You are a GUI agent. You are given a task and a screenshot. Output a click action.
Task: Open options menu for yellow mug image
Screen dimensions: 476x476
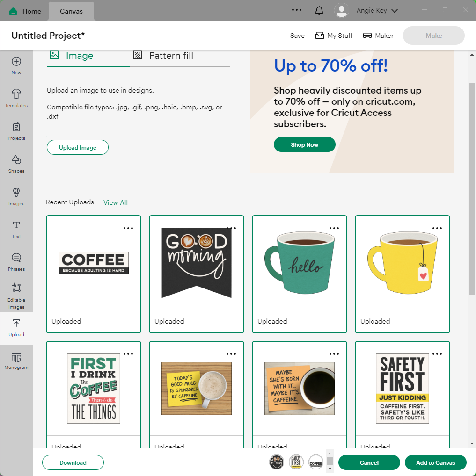437,228
